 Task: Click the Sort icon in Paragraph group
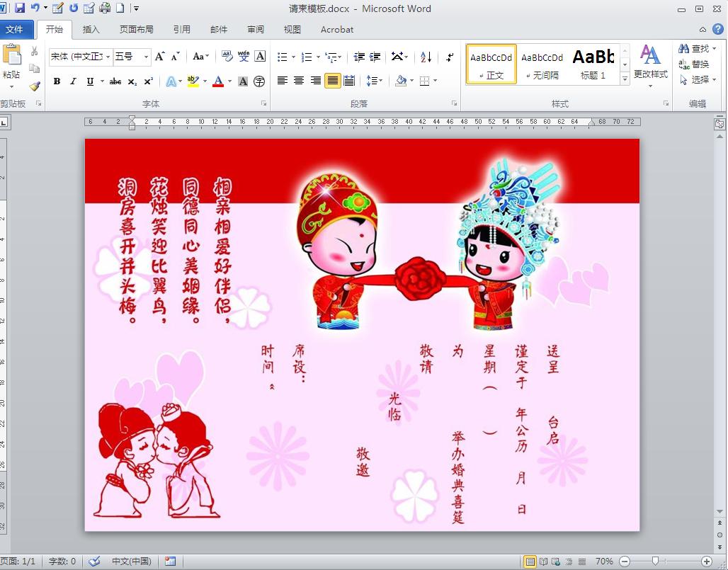click(425, 58)
